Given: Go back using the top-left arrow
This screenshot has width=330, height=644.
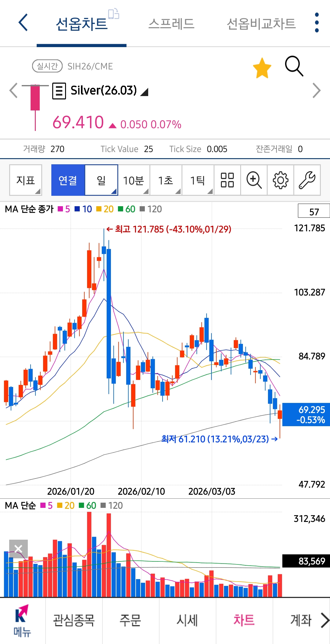Looking at the screenshot, I should (x=23, y=22).
